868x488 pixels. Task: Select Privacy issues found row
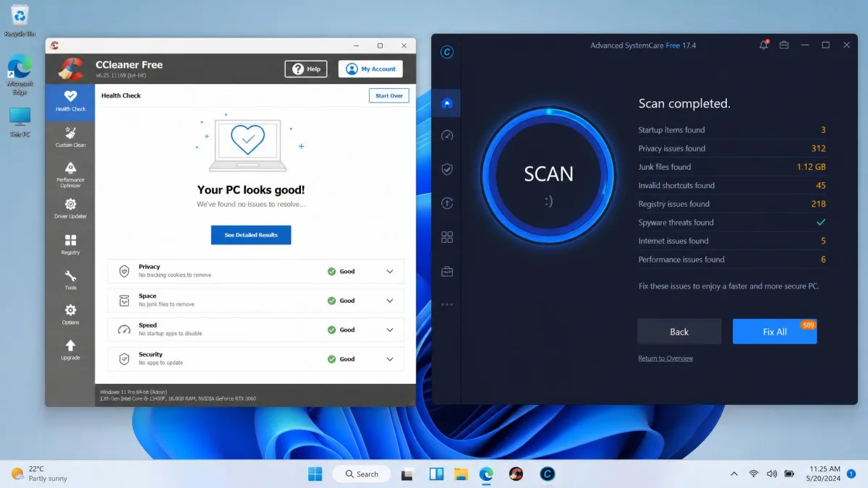pyautogui.click(x=732, y=148)
